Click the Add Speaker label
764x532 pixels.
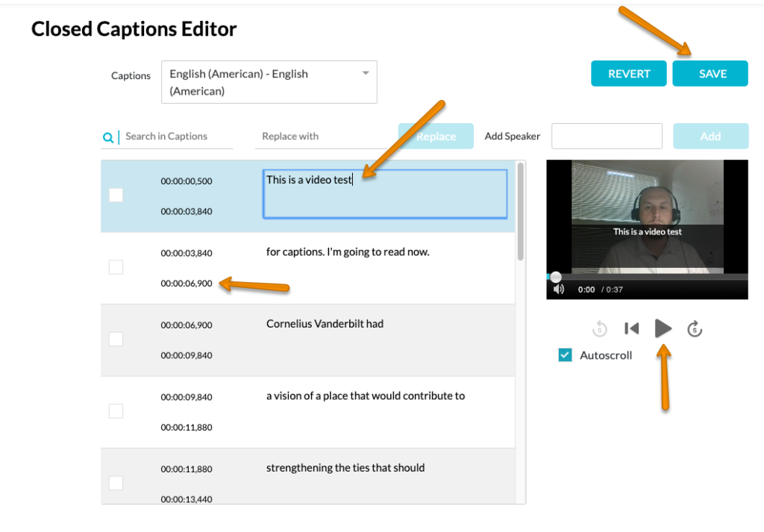click(x=512, y=136)
